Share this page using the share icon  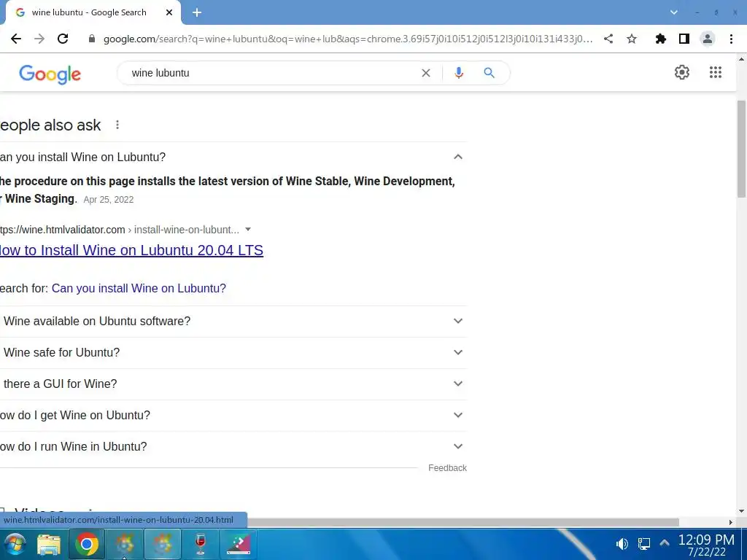pos(608,39)
